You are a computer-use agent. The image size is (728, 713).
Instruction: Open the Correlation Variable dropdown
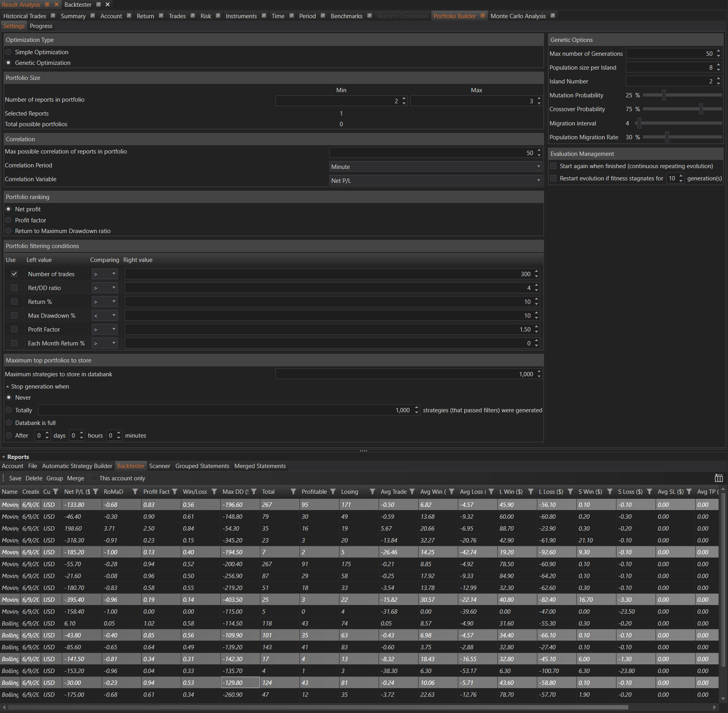435,180
